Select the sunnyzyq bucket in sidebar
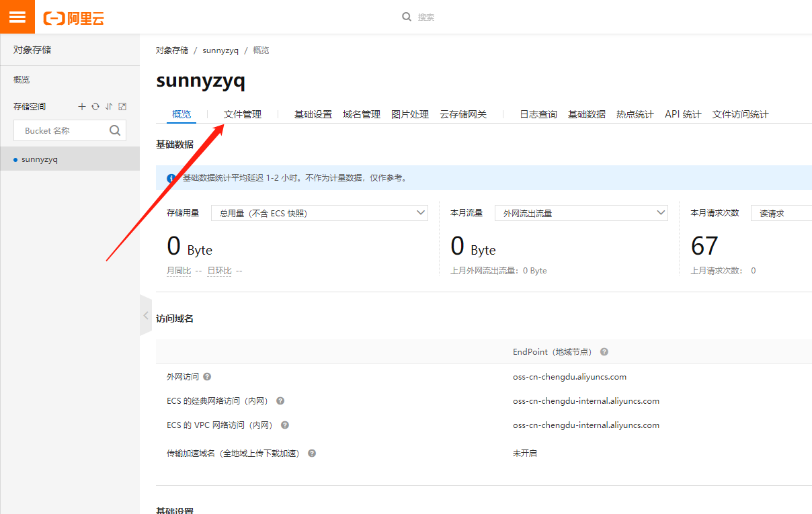Image resolution: width=812 pixels, height=514 pixels. (x=70, y=159)
